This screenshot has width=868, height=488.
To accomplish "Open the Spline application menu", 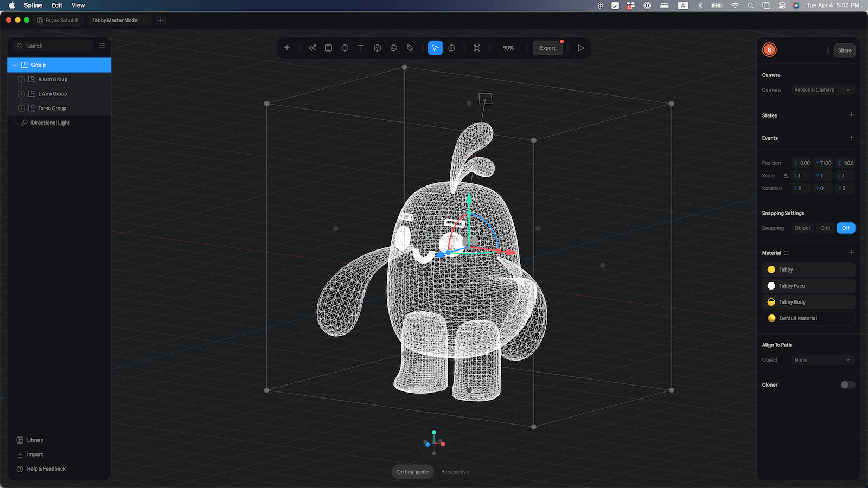I will [x=33, y=5].
